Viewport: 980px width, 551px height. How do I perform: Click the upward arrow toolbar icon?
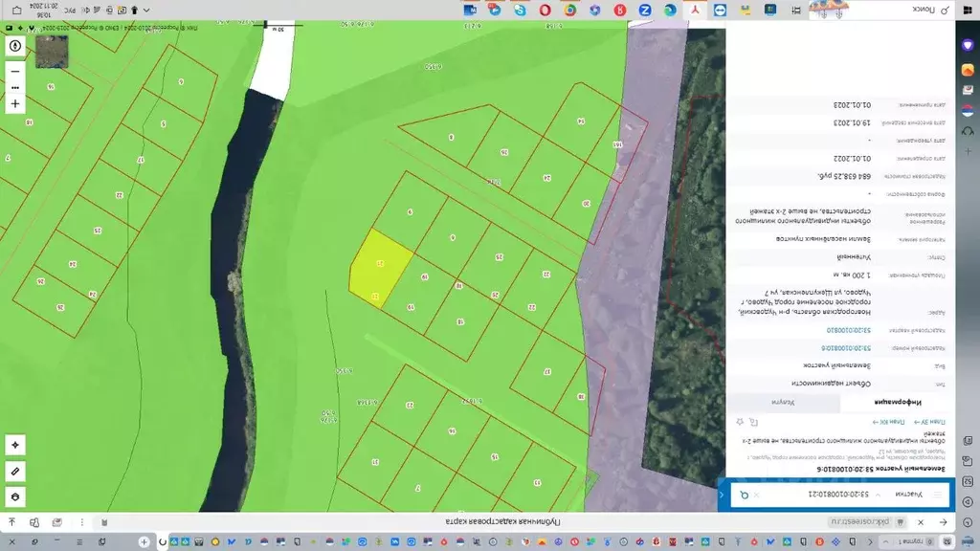coord(11,522)
